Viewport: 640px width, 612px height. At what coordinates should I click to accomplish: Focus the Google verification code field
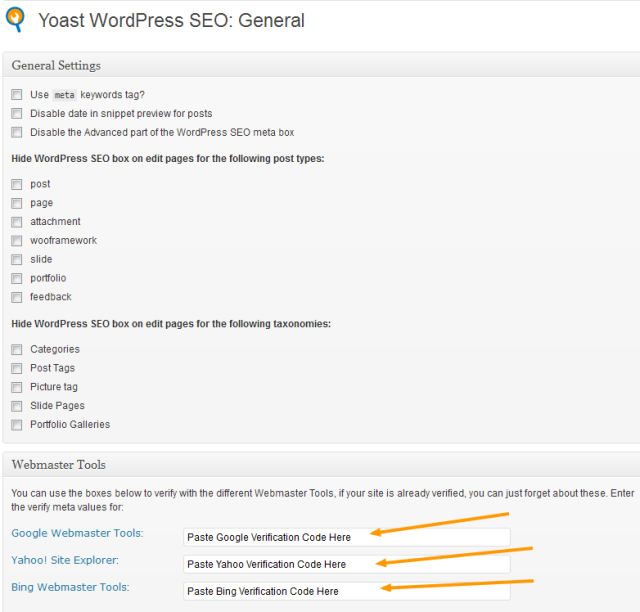click(x=346, y=537)
